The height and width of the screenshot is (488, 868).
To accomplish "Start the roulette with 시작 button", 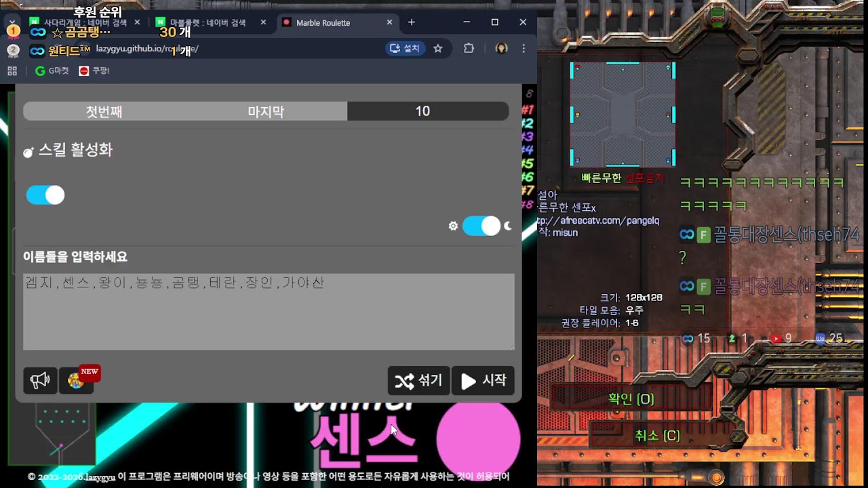I will pyautogui.click(x=483, y=380).
